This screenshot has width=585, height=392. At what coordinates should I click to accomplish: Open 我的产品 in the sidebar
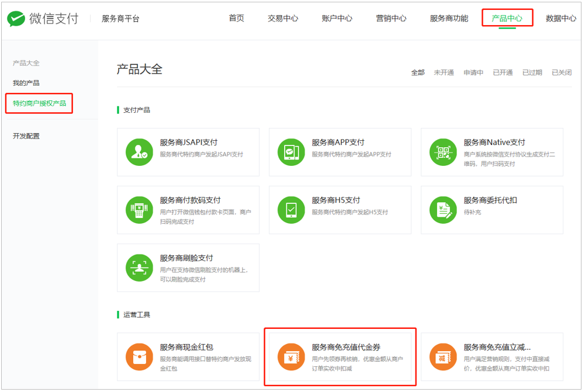[x=26, y=83]
